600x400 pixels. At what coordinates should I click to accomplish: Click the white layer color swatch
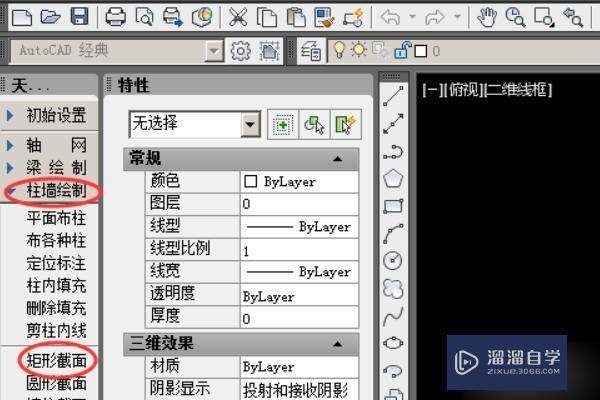click(421, 51)
